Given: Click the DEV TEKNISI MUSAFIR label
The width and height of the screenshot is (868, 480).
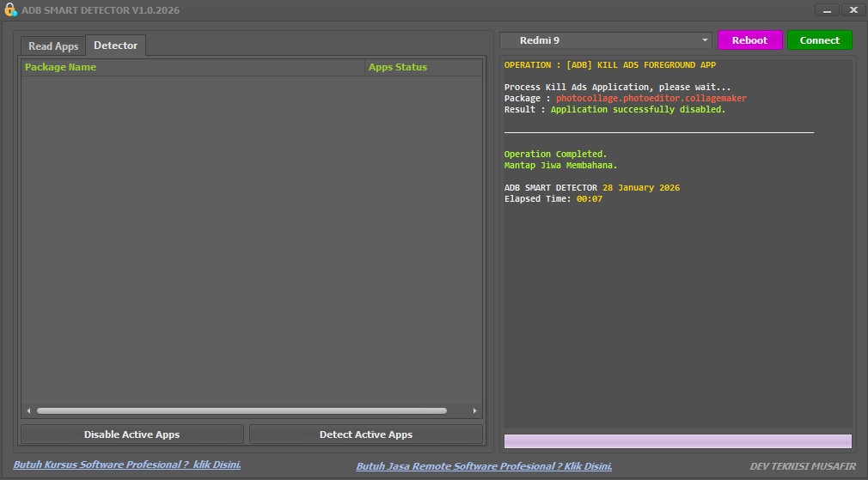Looking at the screenshot, I should point(803,466).
